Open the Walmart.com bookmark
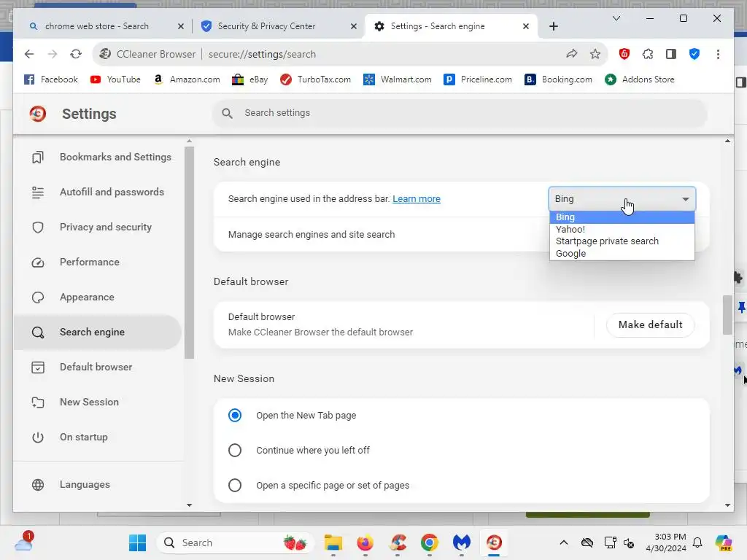747x560 pixels. [398, 79]
